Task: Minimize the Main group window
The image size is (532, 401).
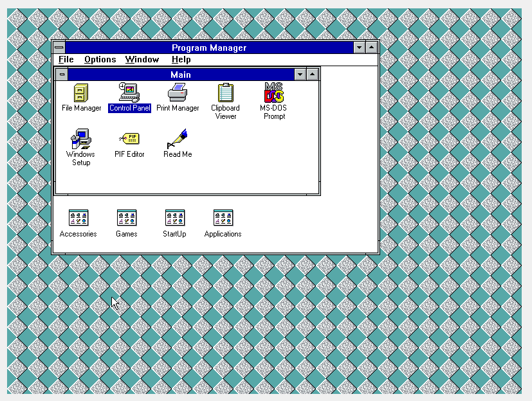Action: click(299, 75)
